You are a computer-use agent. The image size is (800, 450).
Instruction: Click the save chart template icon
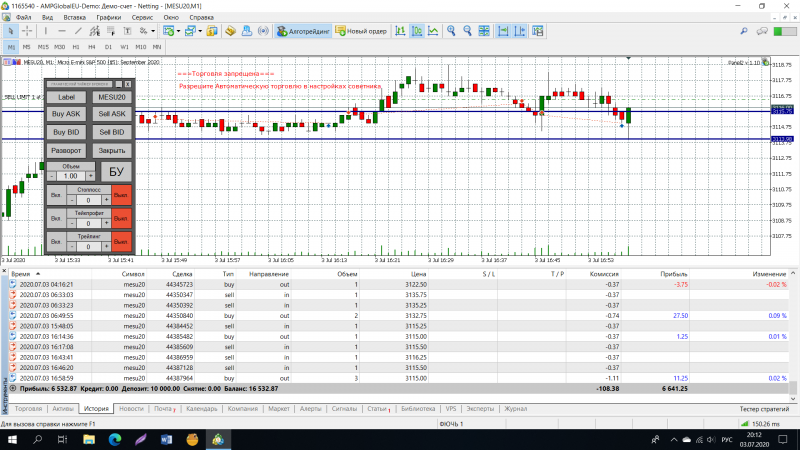click(x=538, y=31)
